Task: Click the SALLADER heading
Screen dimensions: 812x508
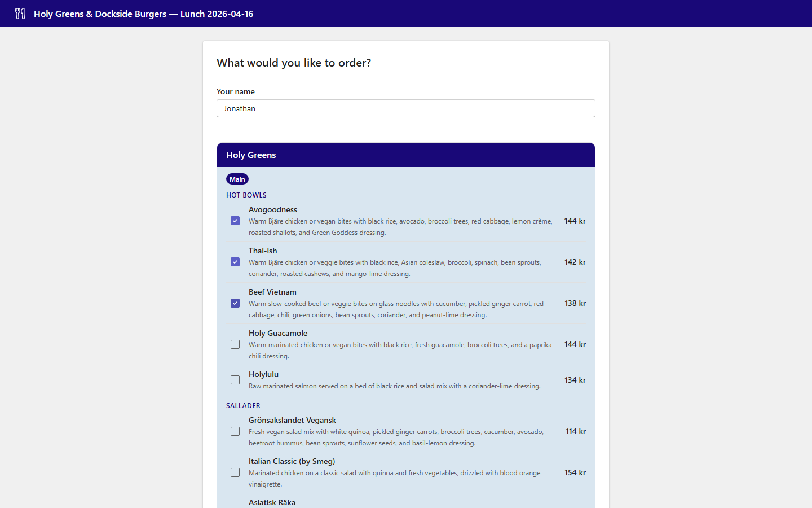Action: [243, 406]
